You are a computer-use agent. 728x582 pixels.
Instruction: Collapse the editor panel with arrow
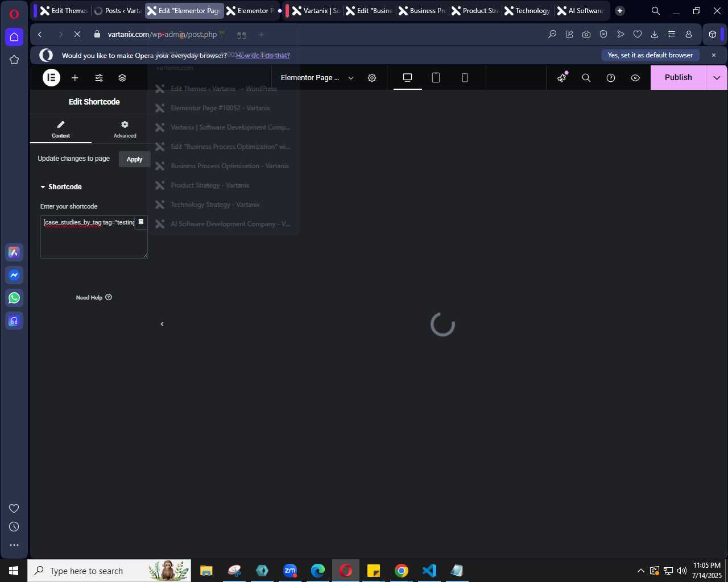[162, 324]
